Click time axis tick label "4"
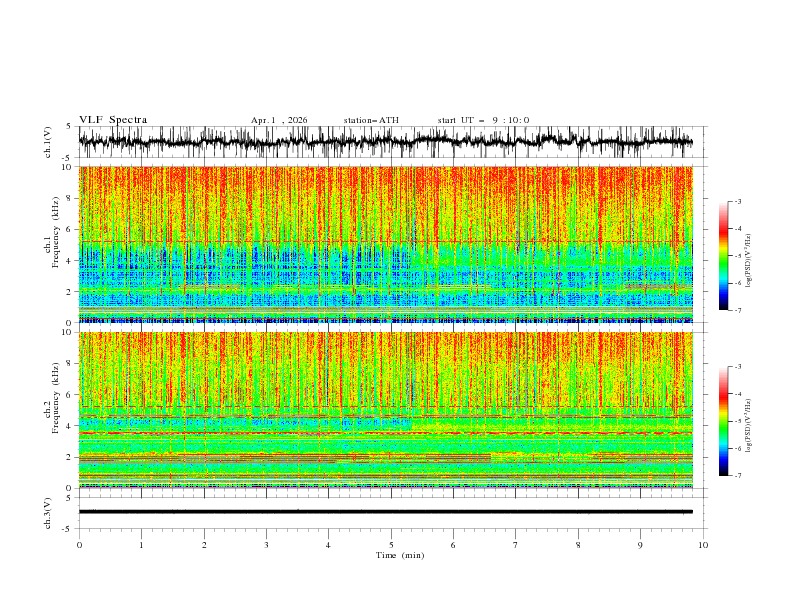 328,545
